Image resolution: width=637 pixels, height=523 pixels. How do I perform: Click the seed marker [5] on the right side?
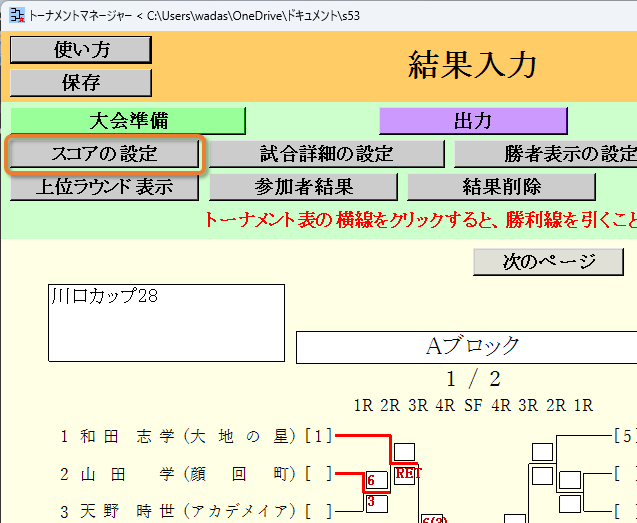click(x=625, y=436)
